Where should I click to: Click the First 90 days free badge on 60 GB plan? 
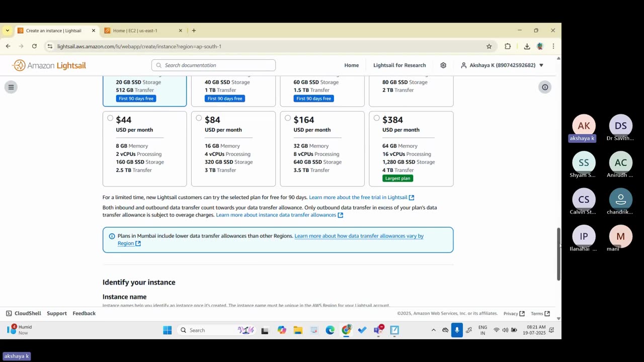tap(313, 99)
